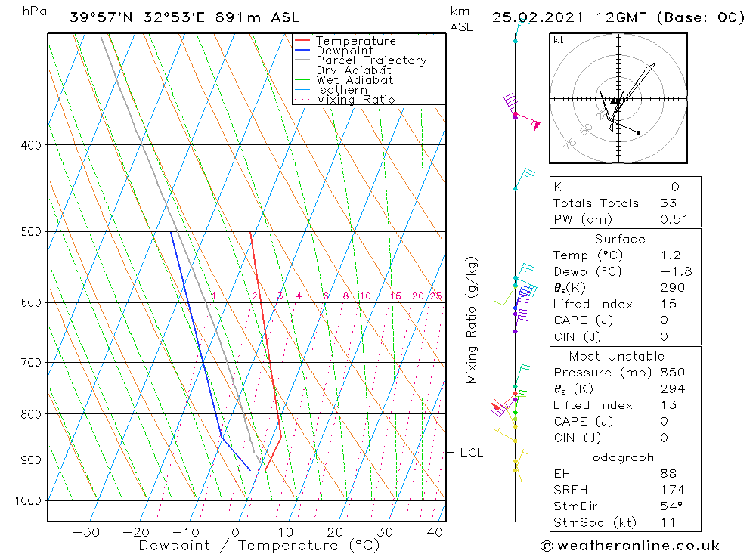Select the 'Parcel Trajectory' legend label
Image resolution: width=756 pixels, height=554 pixels.
click(372, 60)
